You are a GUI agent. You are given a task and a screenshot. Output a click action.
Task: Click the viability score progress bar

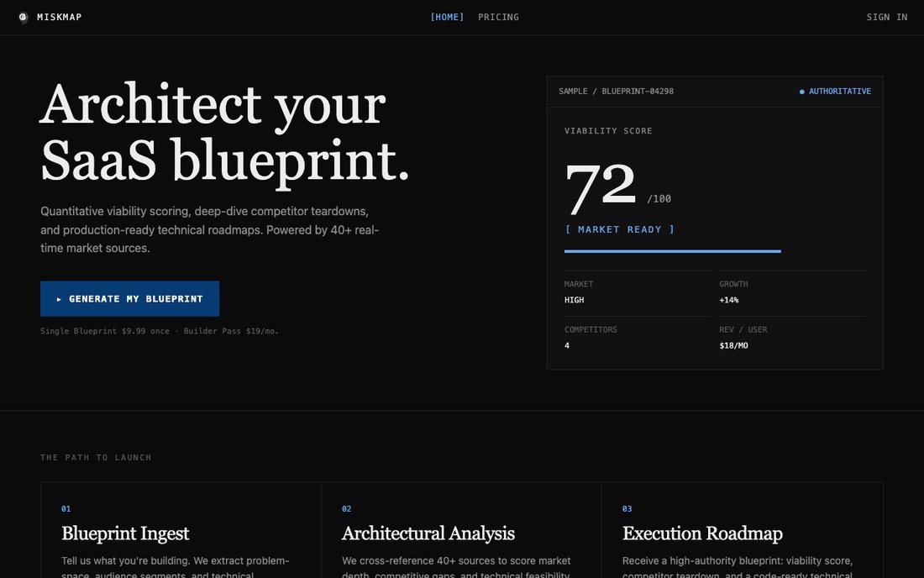pyautogui.click(x=672, y=251)
